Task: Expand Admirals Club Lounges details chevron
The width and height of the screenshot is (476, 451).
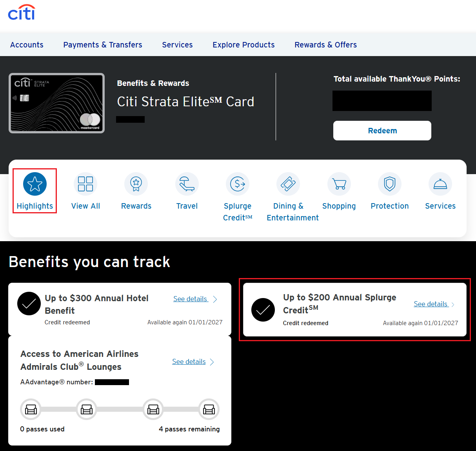Action: 212,362
